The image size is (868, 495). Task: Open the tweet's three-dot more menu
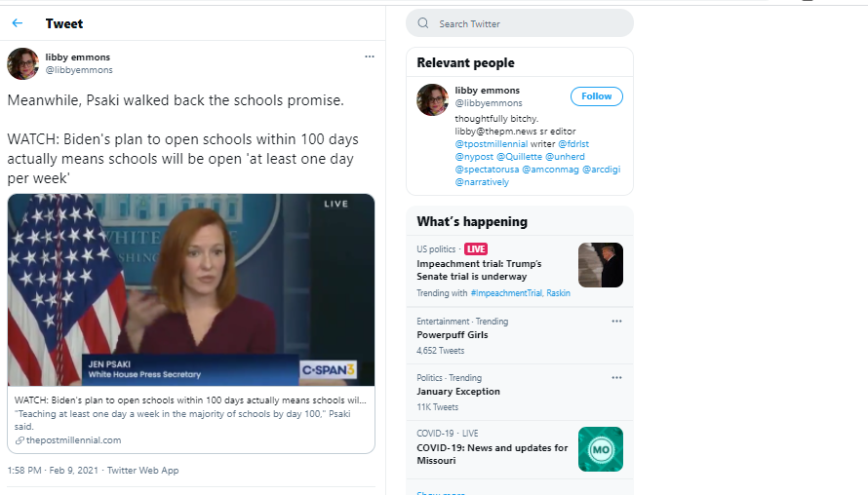click(x=370, y=57)
